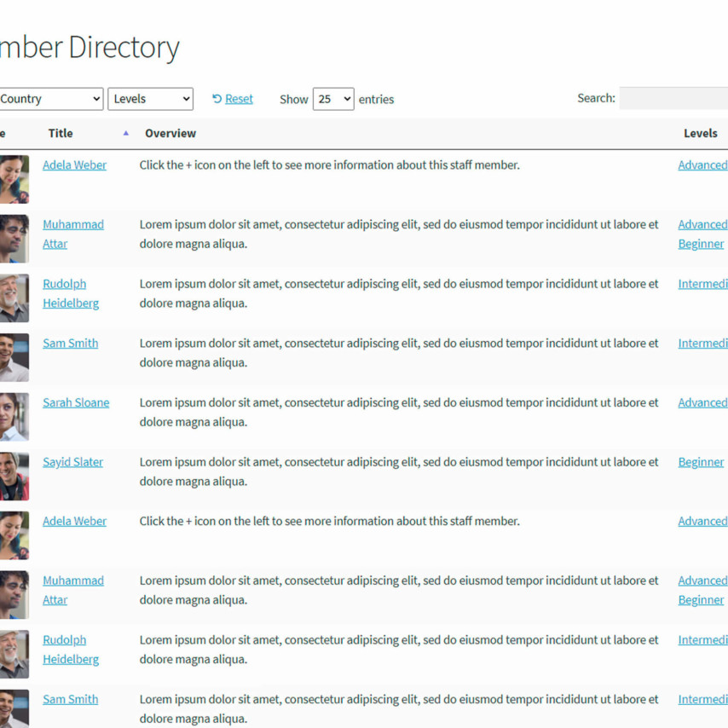The image size is (728, 728).
Task: Open Sayid Slater profile link
Action: coord(73,462)
